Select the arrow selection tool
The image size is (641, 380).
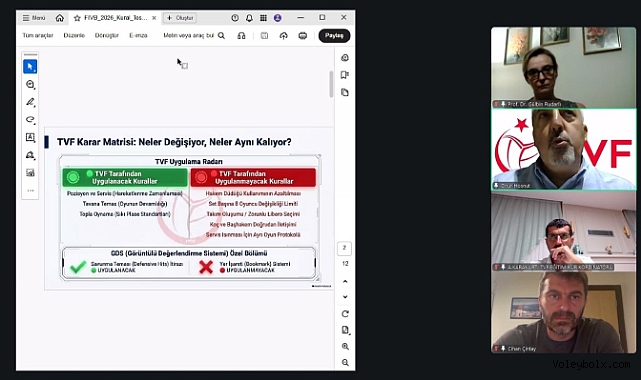tap(30, 67)
